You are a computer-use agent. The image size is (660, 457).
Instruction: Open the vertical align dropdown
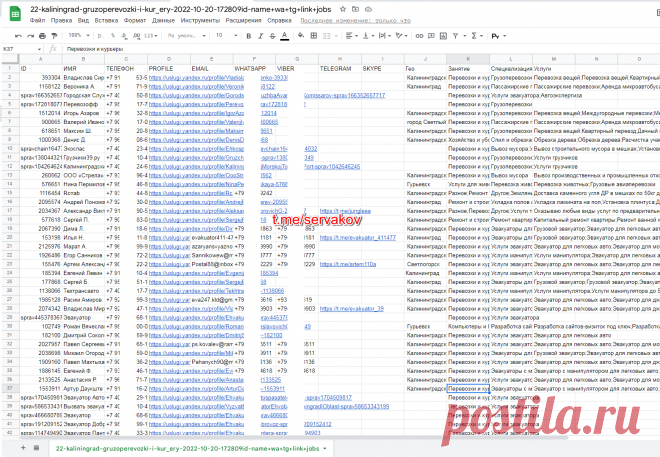point(368,36)
